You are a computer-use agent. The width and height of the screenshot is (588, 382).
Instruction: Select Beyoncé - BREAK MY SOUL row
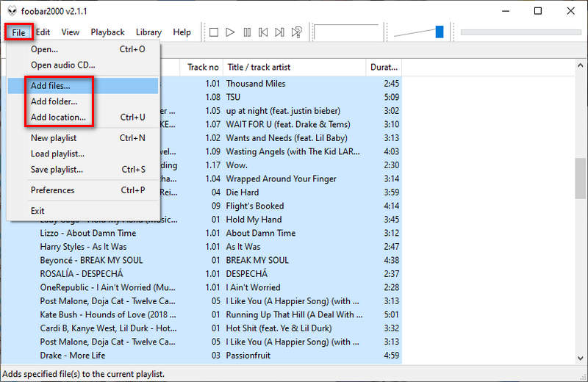[x=91, y=260]
